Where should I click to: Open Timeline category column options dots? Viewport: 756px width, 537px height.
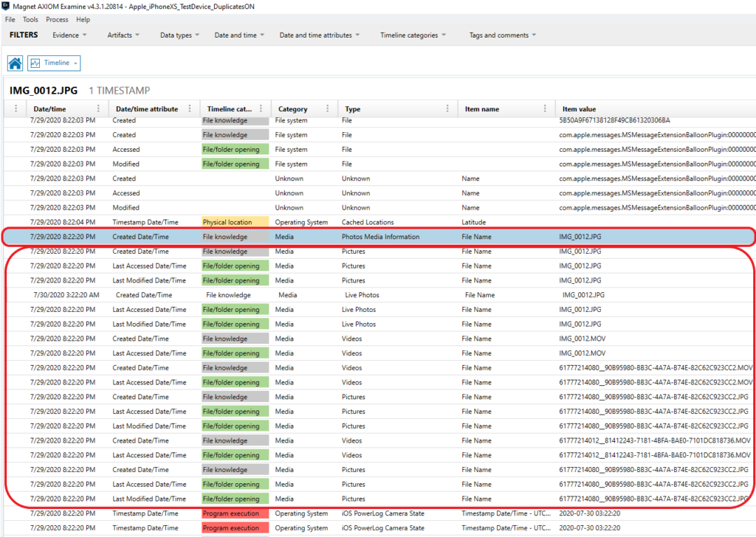(261, 108)
